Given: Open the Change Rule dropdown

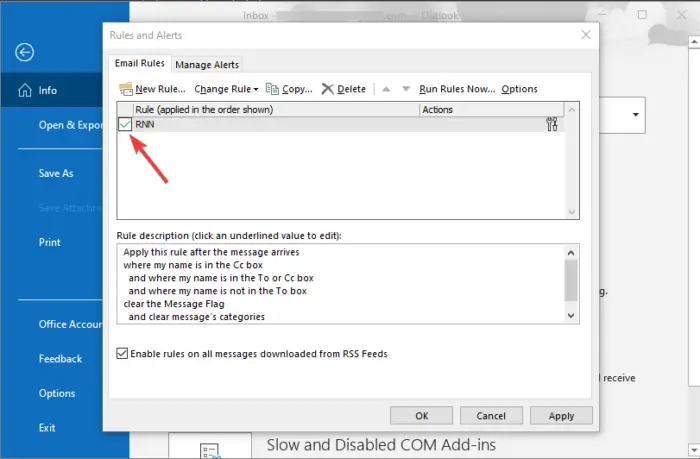Looking at the screenshot, I should [226, 89].
